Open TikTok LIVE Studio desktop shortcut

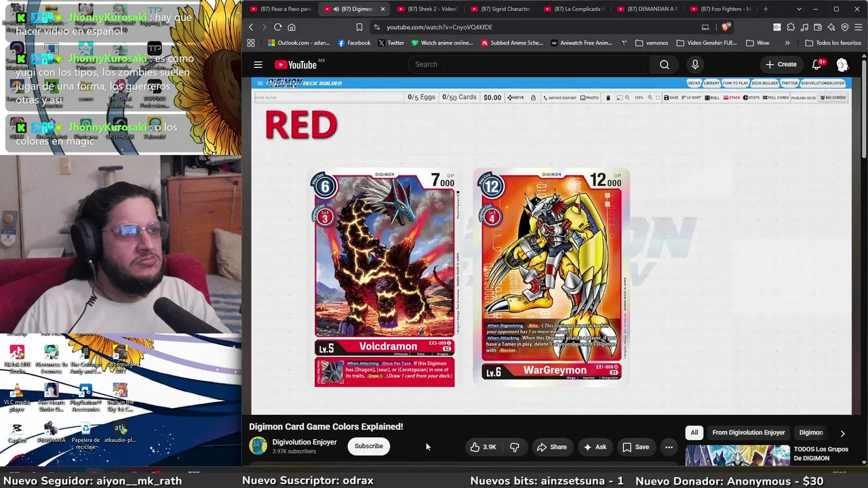[17, 359]
